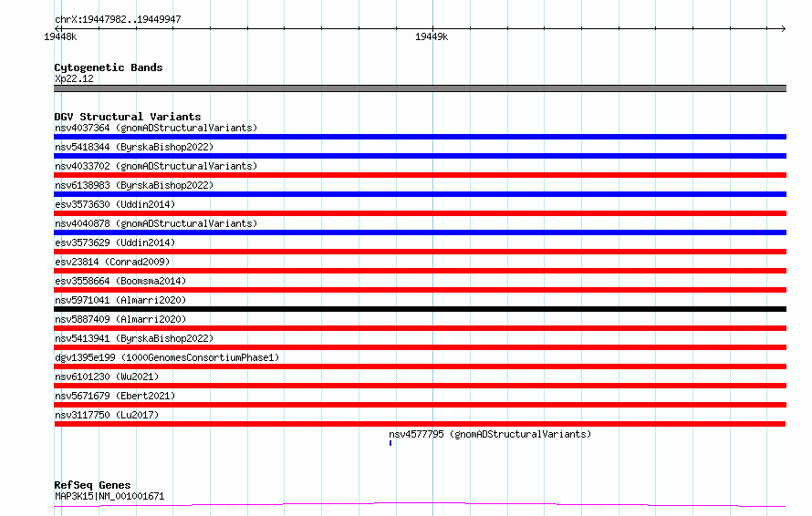The width and height of the screenshot is (812, 516).
Task: Click the red bar for dgv1395e199
Action: [420, 366]
